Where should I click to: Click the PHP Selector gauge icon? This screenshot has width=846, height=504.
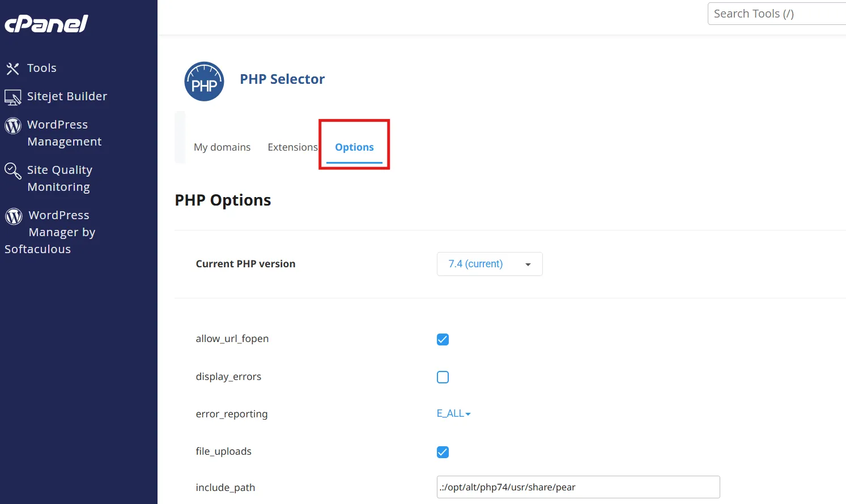tap(204, 82)
